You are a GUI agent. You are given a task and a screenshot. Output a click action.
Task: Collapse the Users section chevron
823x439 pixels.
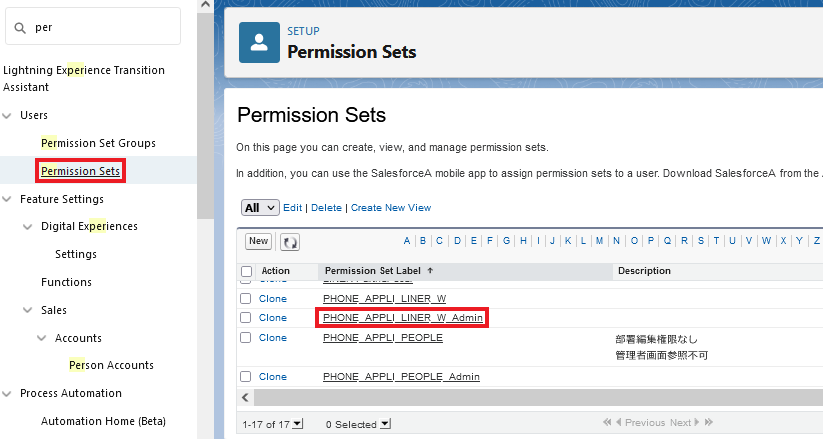click(x=7, y=116)
